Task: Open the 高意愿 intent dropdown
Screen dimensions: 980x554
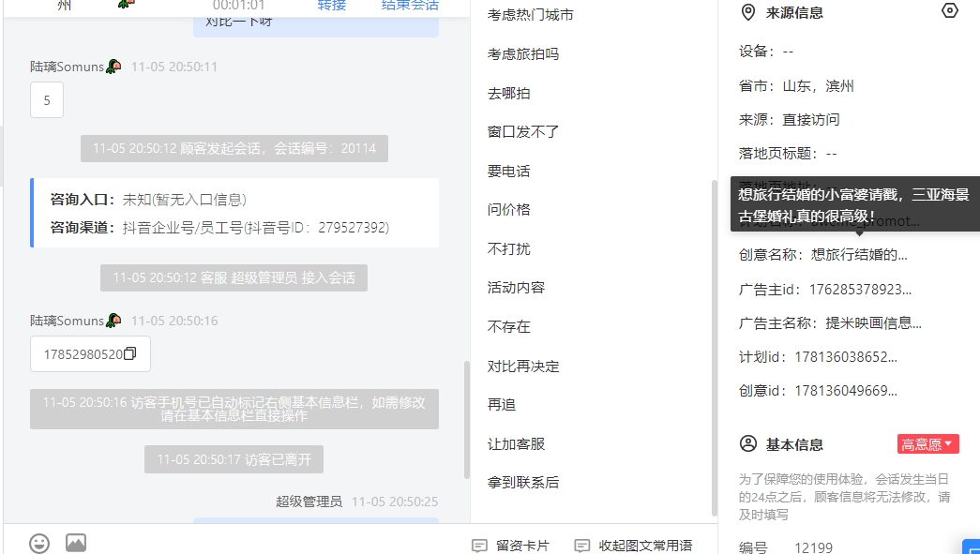Action: (x=927, y=444)
